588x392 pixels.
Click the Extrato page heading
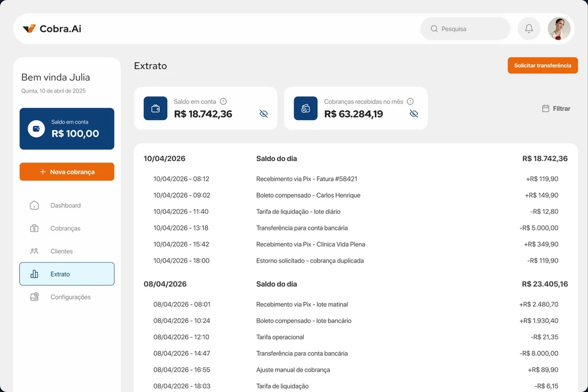coord(150,66)
